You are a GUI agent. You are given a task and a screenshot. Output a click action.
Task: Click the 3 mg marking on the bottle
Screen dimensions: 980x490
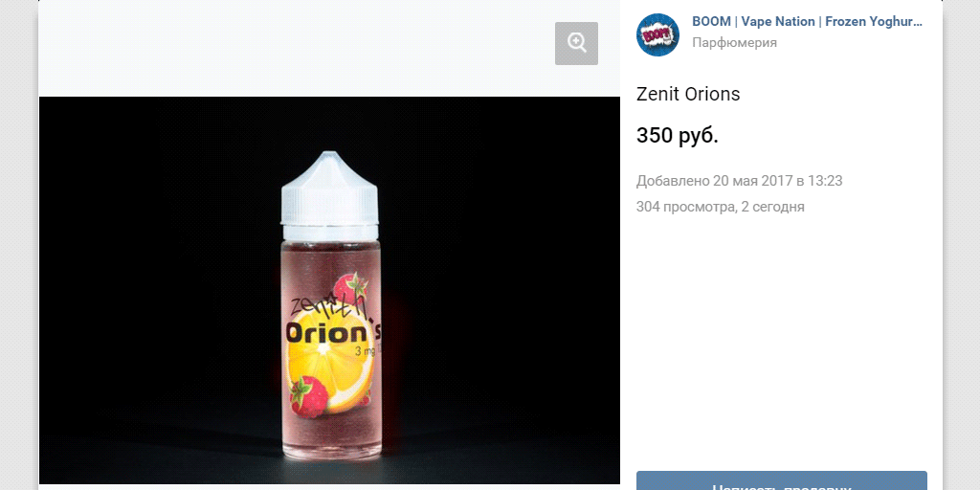point(365,352)
